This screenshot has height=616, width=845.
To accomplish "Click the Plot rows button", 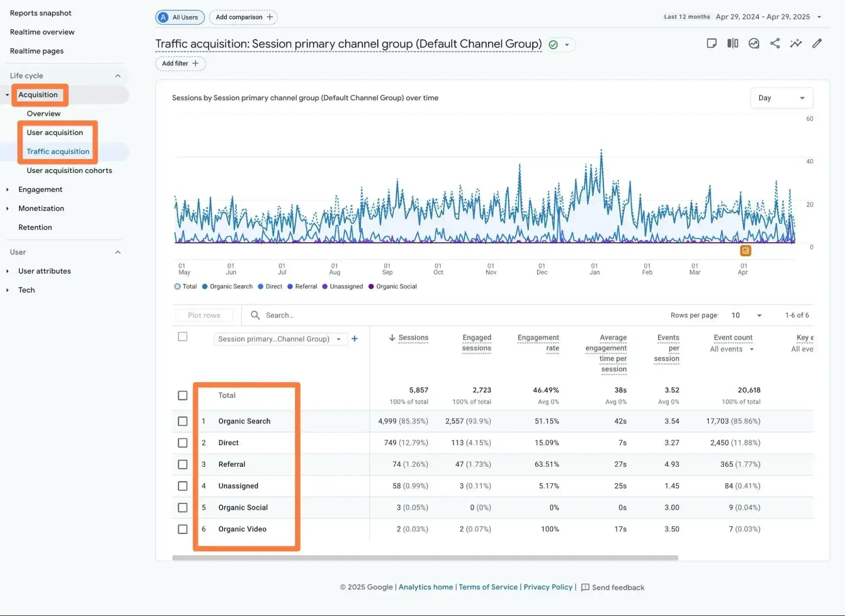I will pyautogui.click(x=204, y=315).
